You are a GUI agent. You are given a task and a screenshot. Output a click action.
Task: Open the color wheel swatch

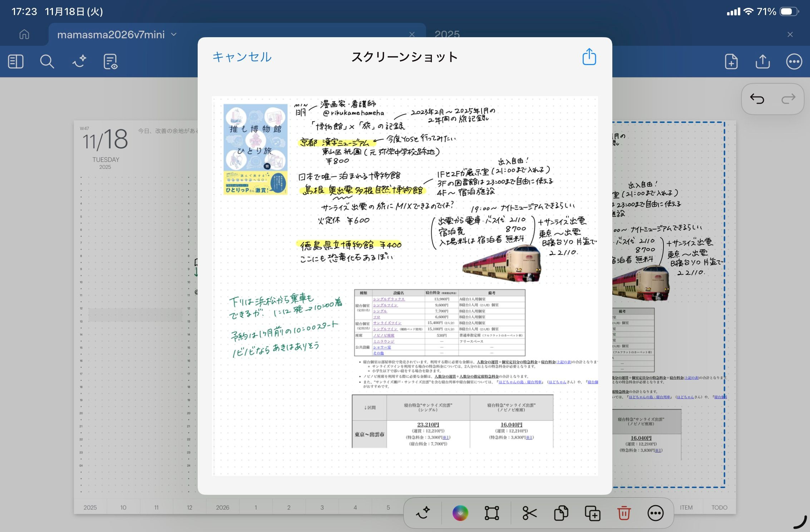point(460,513)
